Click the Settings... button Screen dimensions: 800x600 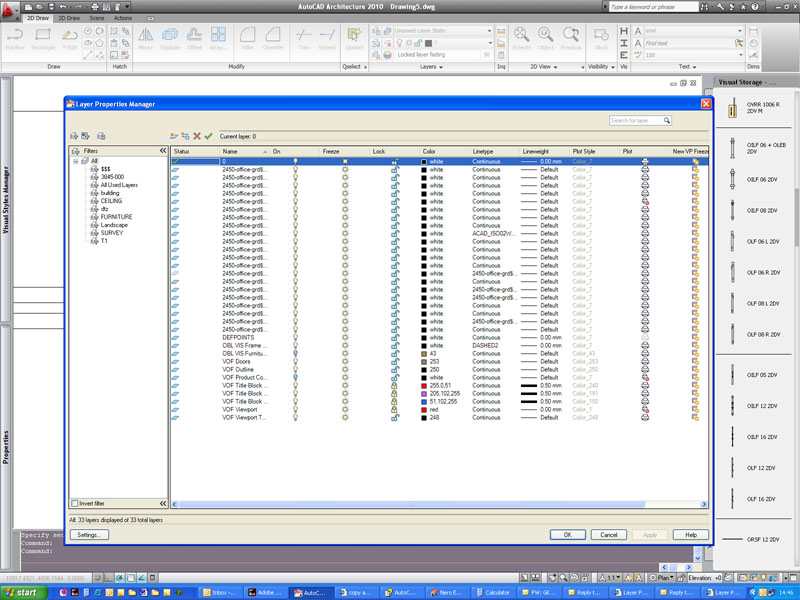(88, 535)
